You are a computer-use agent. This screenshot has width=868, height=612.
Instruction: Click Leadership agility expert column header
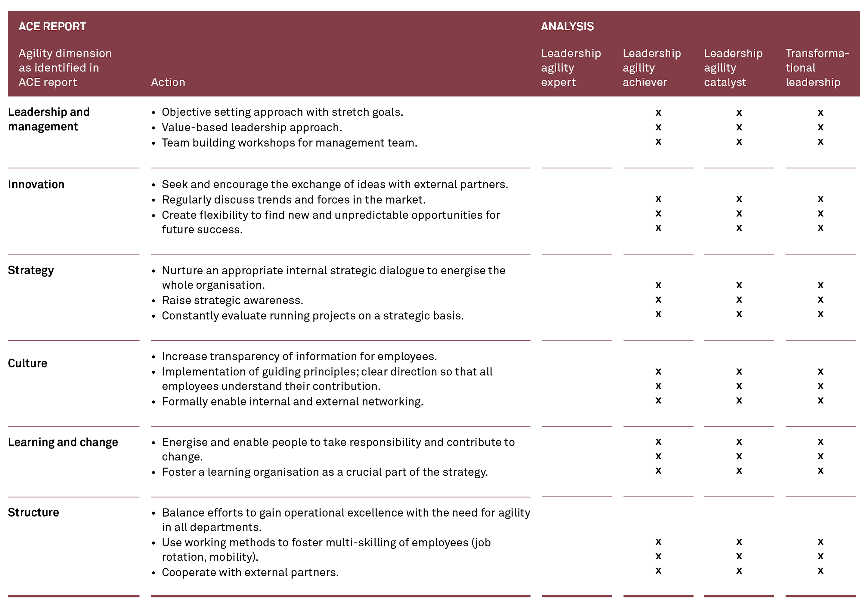click(x=571, y=68)
